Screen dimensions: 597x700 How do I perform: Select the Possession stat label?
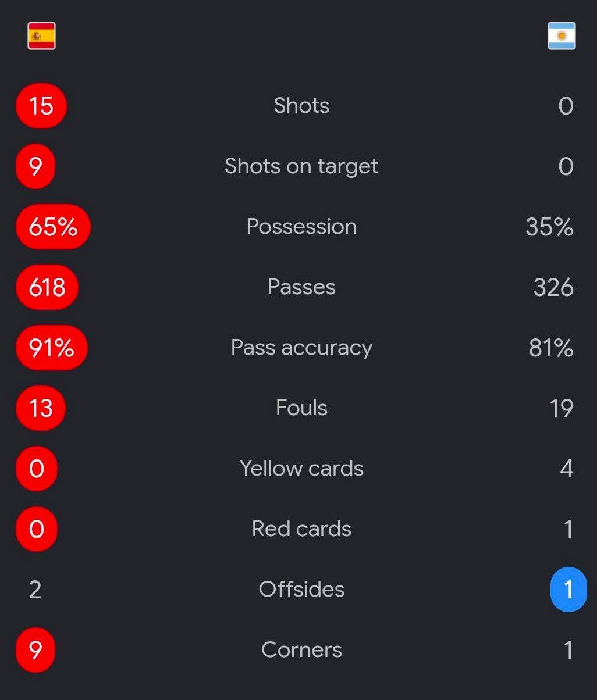(x=301, y=226)
